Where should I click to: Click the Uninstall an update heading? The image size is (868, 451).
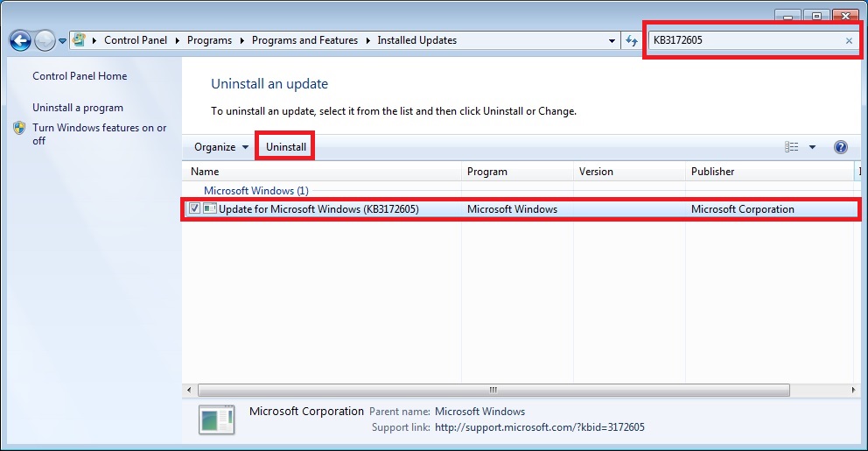pyautogui.click(x=269, y=84)
